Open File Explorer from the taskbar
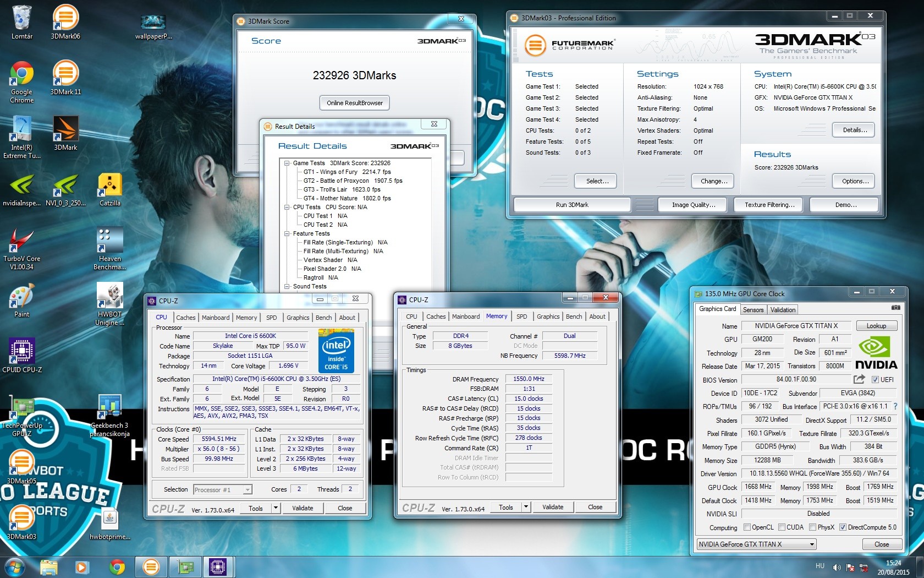The height and width of the screenshot is (578, 924). [x=48, y=566]
